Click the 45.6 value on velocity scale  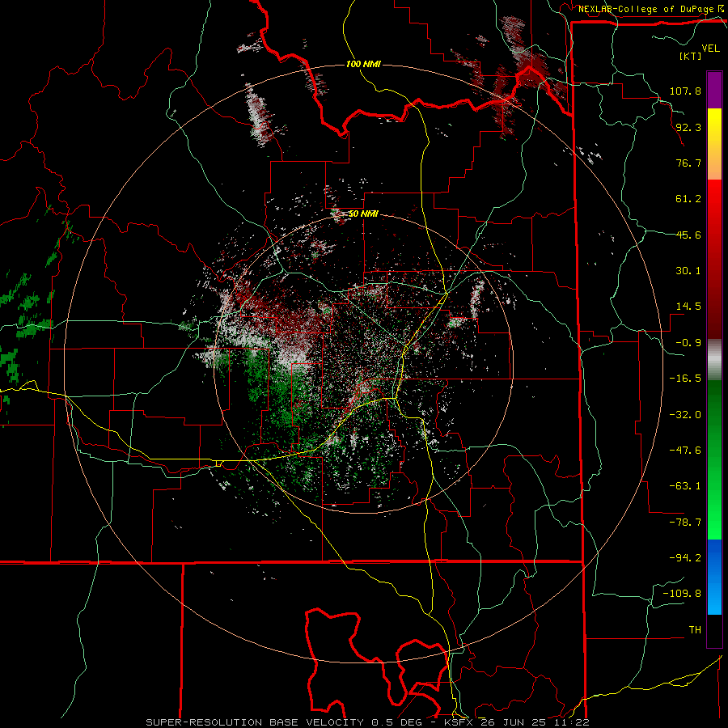tap(688, 235)
